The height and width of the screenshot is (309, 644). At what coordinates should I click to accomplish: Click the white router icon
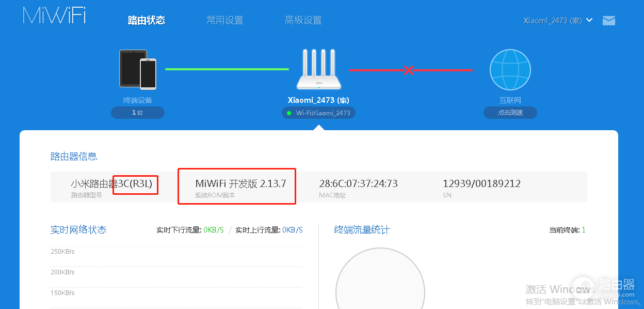(318, 69)
